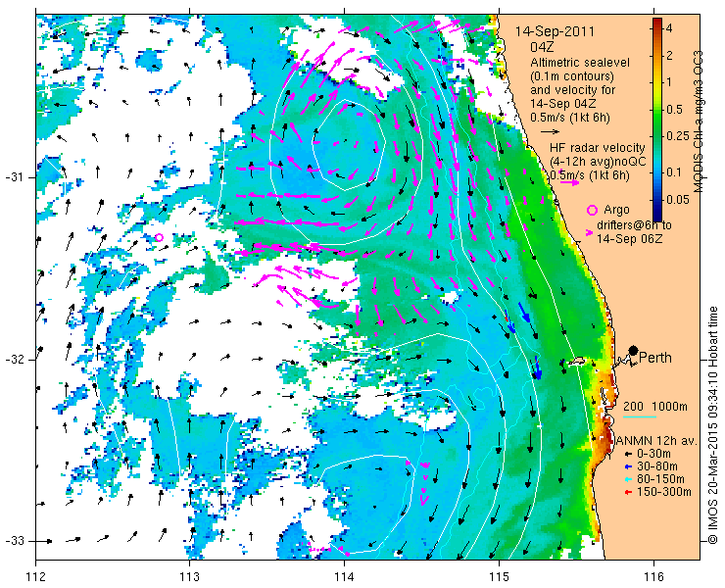Click the black altimetric velocity legend arrow

click(x=550, y=132)
